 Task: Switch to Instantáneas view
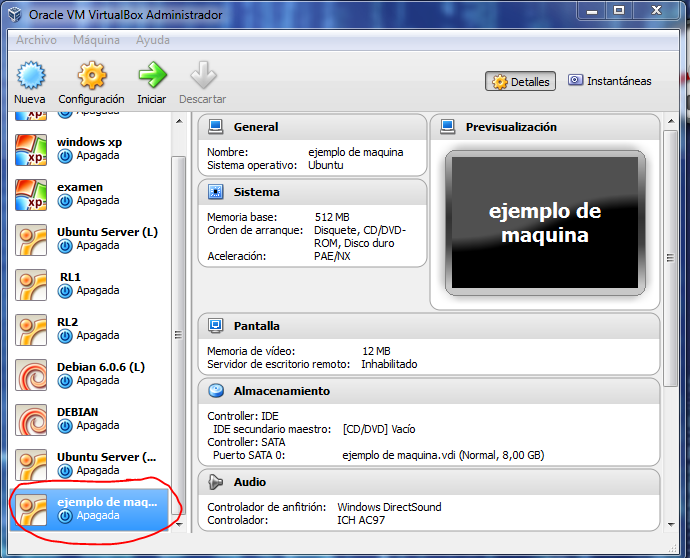click(609, 81)
